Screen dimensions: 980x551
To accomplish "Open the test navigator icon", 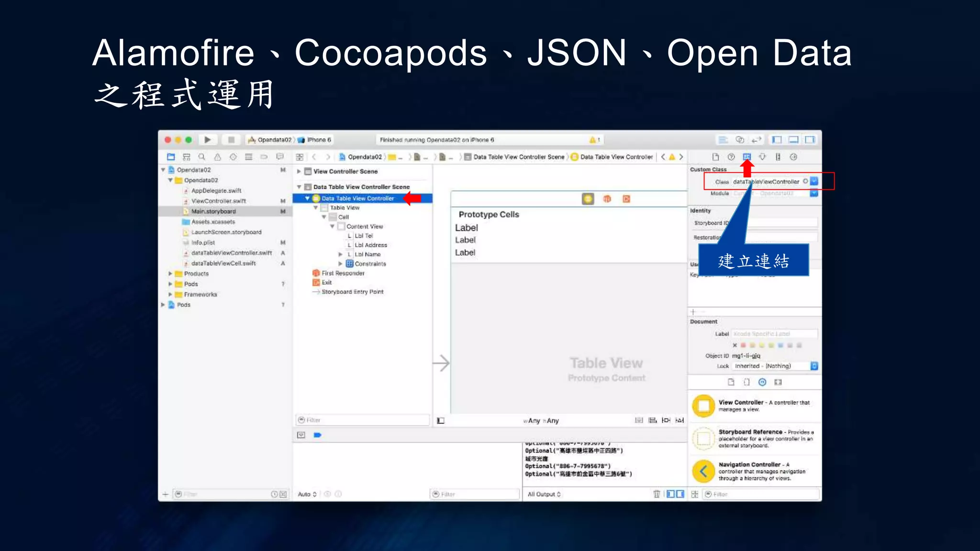I will pos(233,157).
